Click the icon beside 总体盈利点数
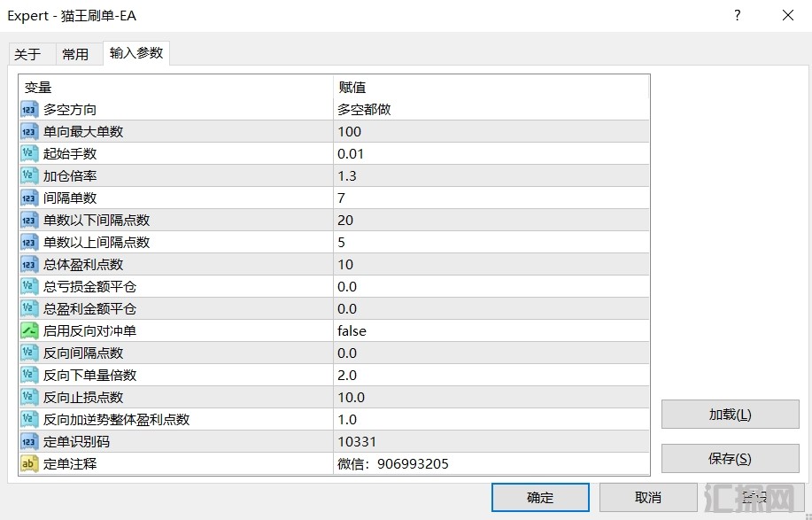 pos(29,265)
